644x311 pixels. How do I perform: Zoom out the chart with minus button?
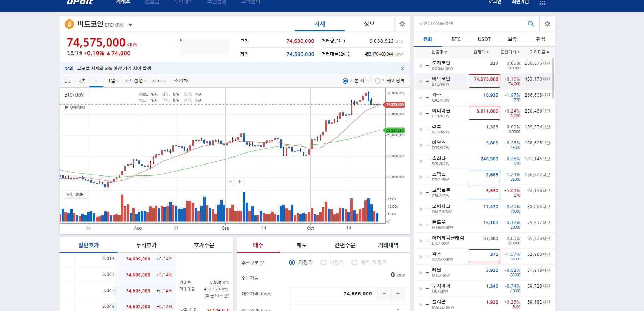[230, 182]
